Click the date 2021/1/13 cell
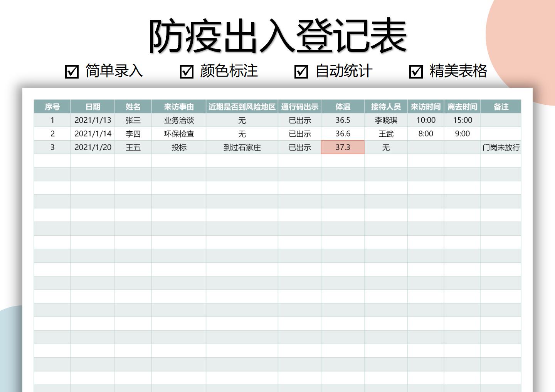The image size is (555, 392). point(93,120)
